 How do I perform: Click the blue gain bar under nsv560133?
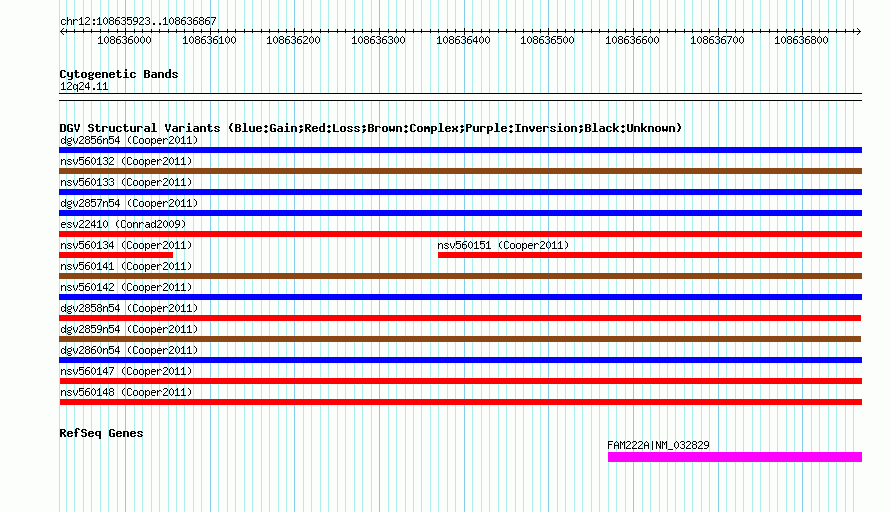460,192
